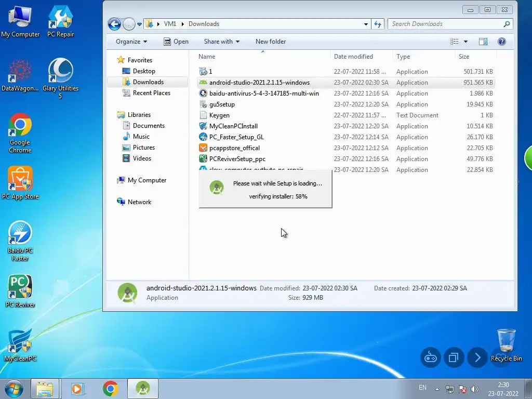The height and width of the screenshot is (399, 532).
Task: Open Media Player taskbar icon
Action: (77, 389)
